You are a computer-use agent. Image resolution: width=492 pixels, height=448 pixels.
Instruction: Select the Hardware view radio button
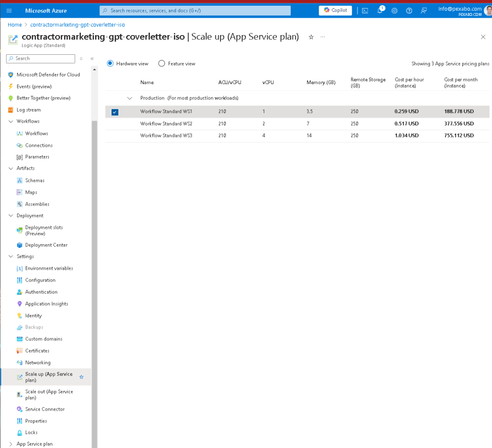pyautogui.click(x=110, y=63)
